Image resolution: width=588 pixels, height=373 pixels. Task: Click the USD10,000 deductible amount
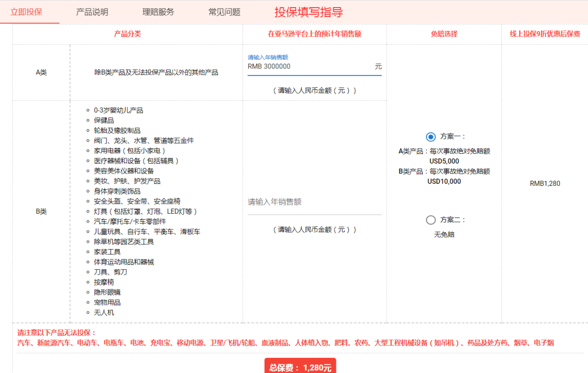pos(444,181)
